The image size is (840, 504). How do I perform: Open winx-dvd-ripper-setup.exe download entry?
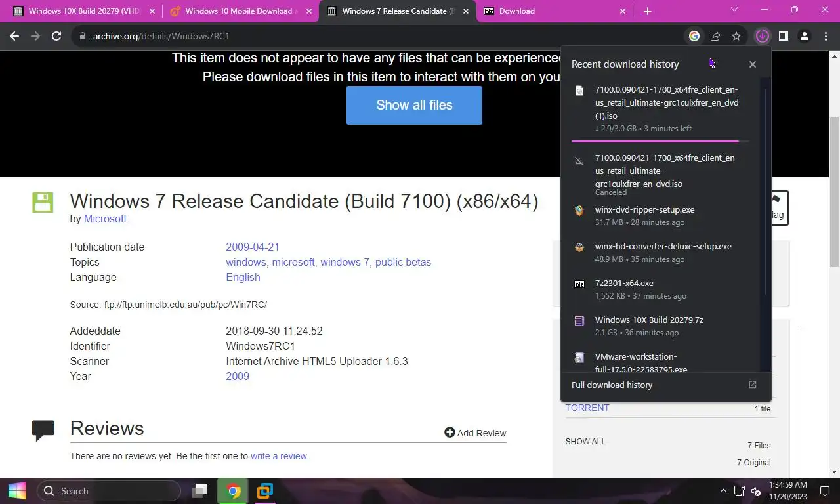coord(663,216)
